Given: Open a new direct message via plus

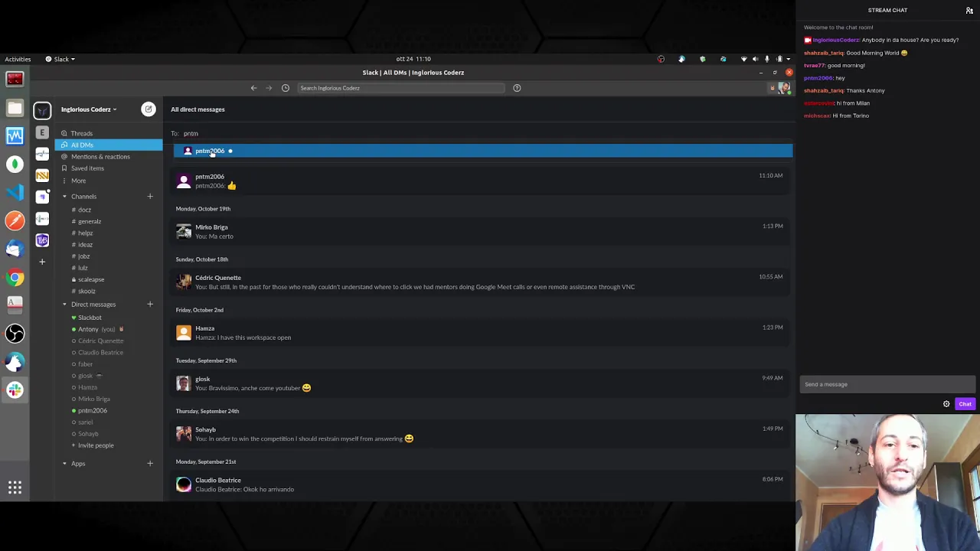Looking at the screenshot, I should pyautogui.click(x=150, y=305).
